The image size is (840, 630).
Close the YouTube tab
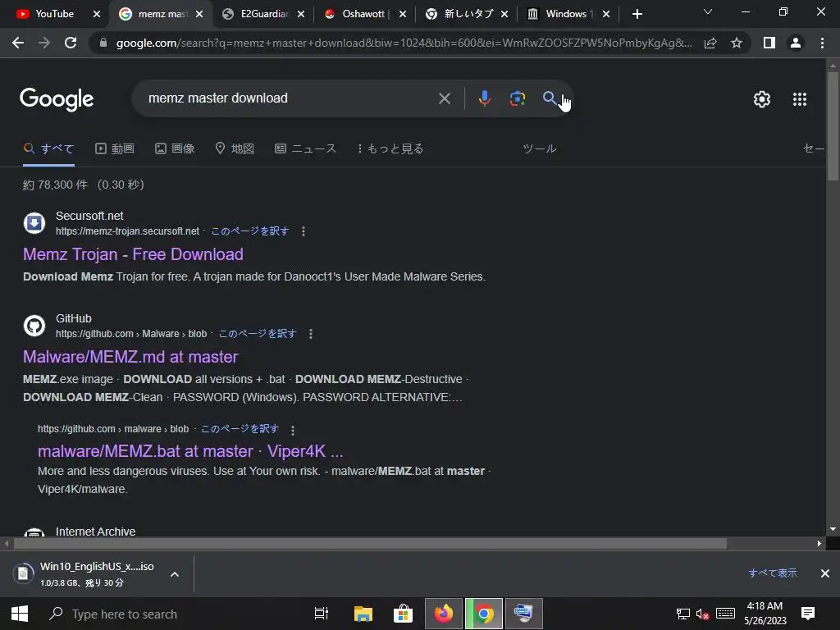point(97,14)
